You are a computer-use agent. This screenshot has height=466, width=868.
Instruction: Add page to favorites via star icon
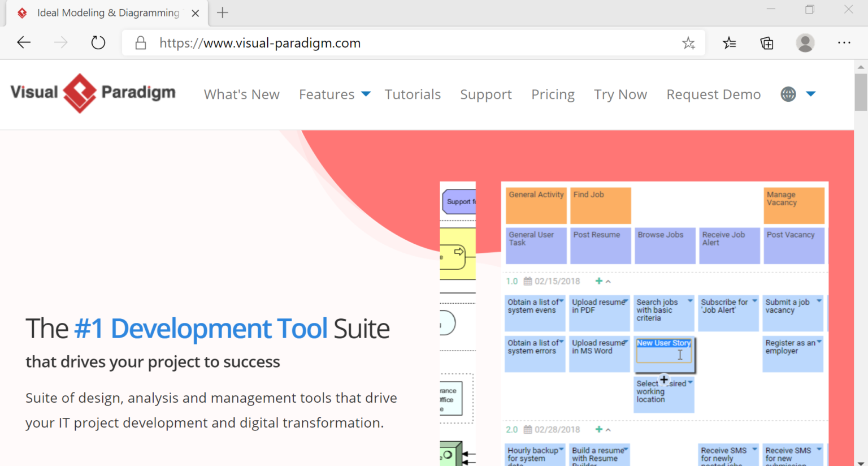(689, 42)
